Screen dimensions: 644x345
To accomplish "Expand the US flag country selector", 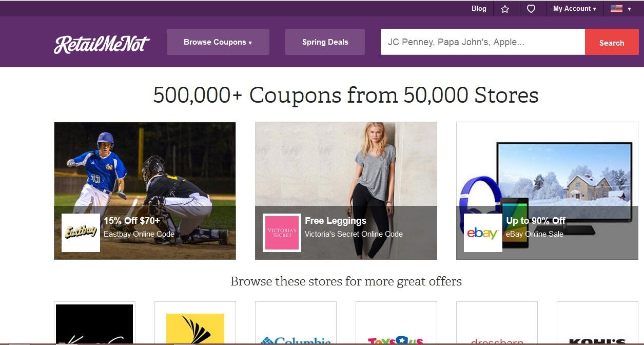I will pyautogui.click(x=620, y=9).
